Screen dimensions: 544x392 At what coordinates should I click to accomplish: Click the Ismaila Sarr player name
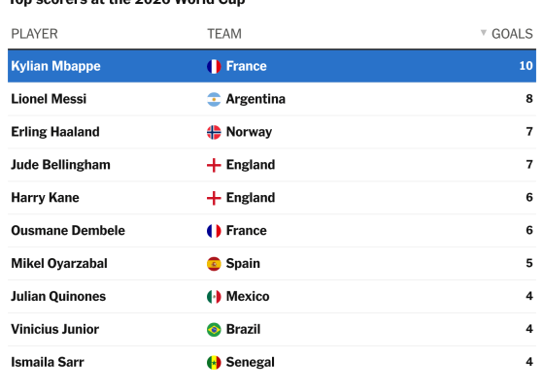[48, 362]
